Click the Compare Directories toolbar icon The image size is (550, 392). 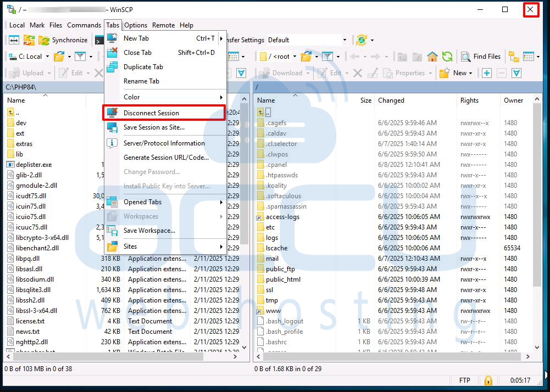click(x=14, y=40)
